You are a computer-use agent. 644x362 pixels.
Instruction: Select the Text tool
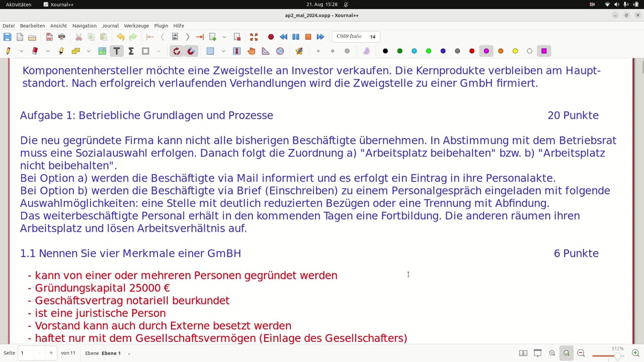point(117,51)
